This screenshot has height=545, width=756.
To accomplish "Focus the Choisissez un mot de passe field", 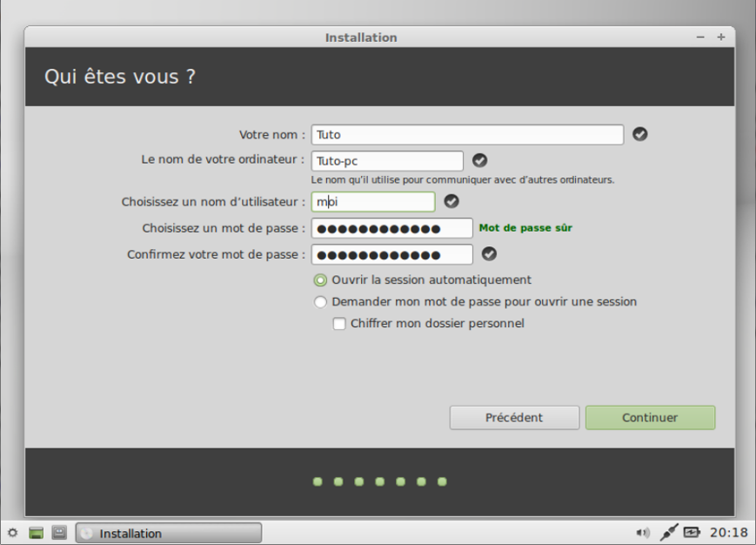I will [392, 228].
